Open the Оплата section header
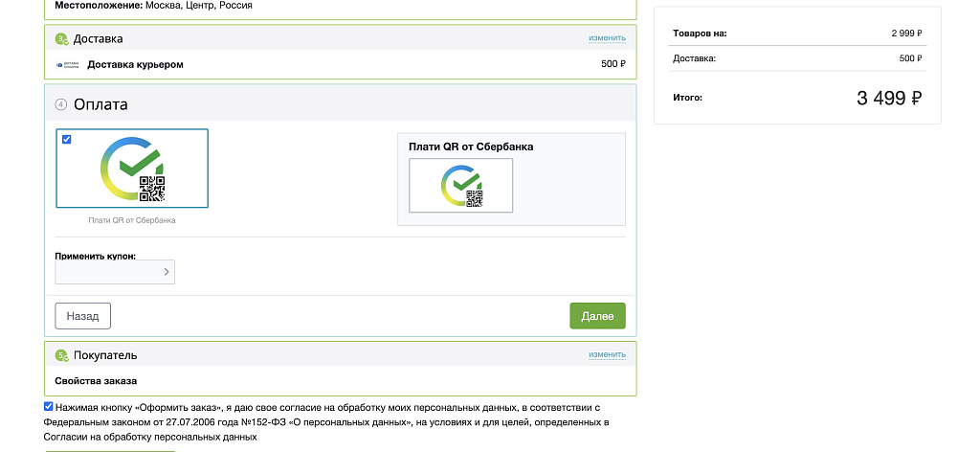 (x=340, y=104)
